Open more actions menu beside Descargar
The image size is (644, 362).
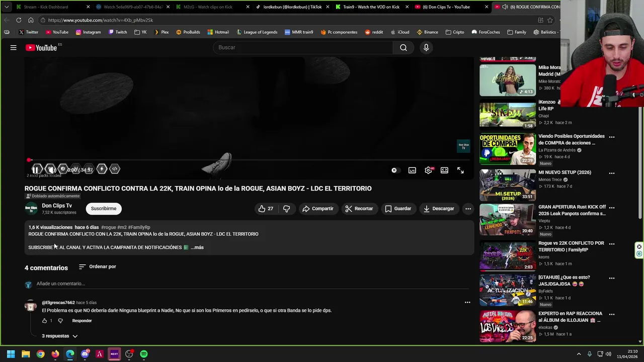pyautogui.click(x=468, y=209)
